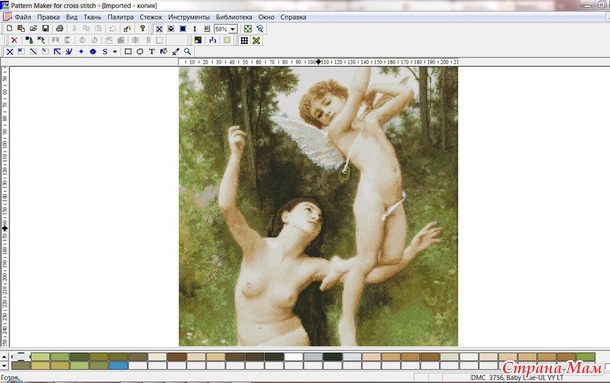Open the 50% zoom dropdown
The image size is (610, 383).
[233, 29]
